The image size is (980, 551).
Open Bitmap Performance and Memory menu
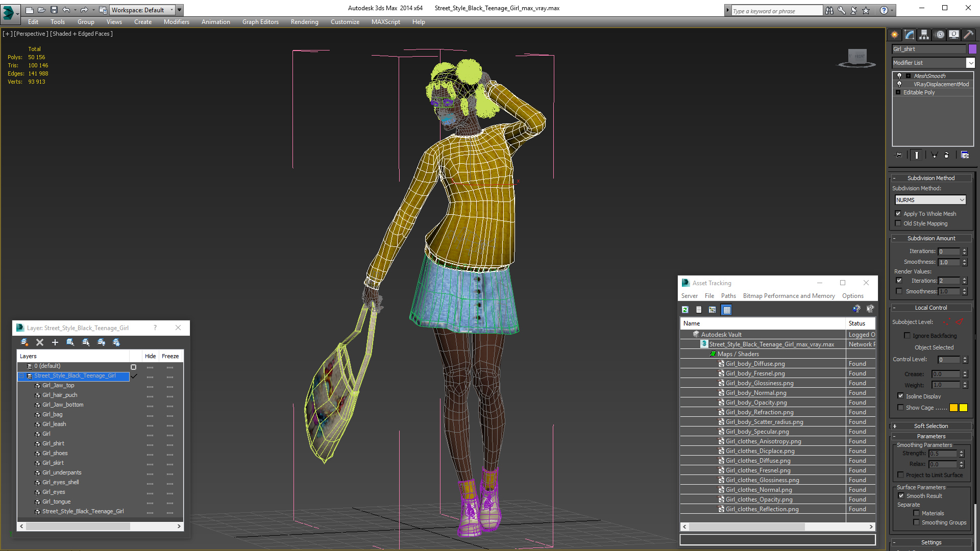(x=789, y=296)
